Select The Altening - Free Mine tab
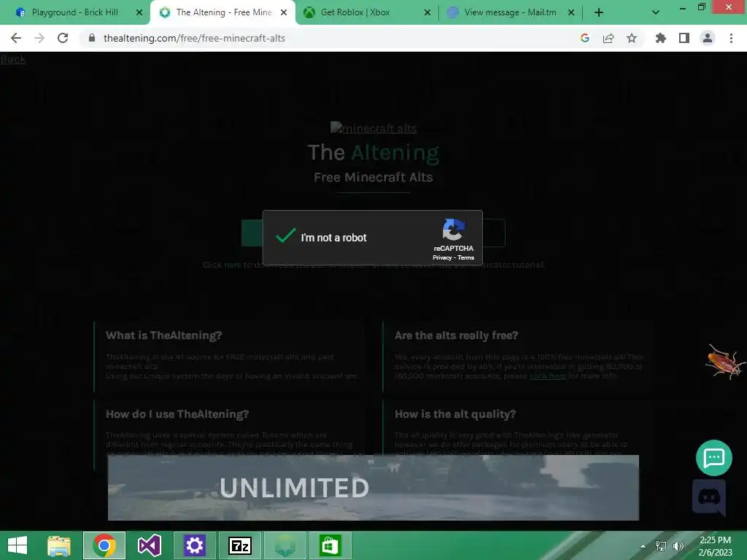 (x=223, y=12)
